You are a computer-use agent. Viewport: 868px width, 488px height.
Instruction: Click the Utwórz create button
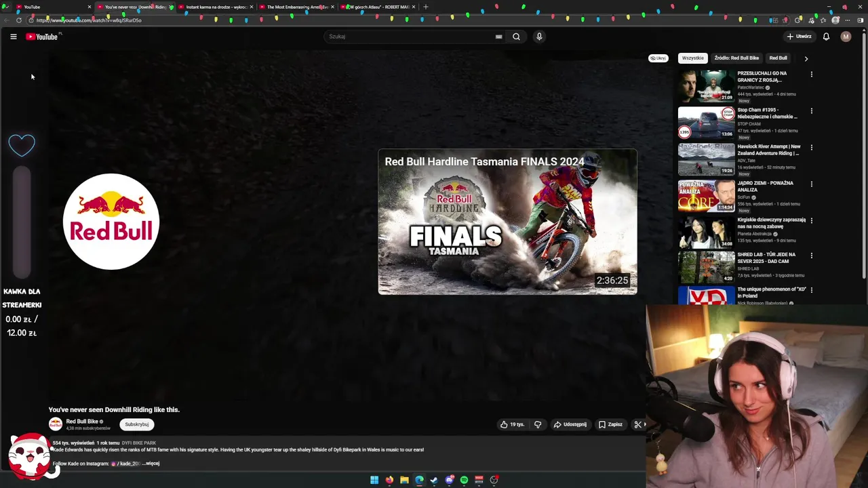click(799, 37)
